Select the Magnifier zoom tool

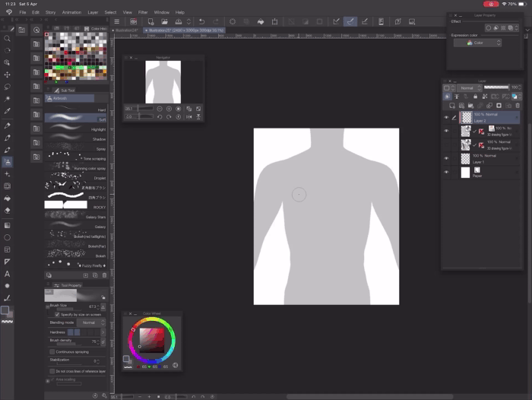[x=8, y=38]
